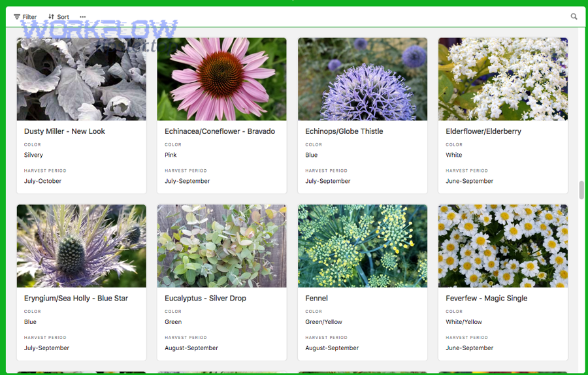Viewport: 588px width, 375px height.
Task: Click the Echinacea/Coneflower - Bravado title
Action: pos(220,131)
